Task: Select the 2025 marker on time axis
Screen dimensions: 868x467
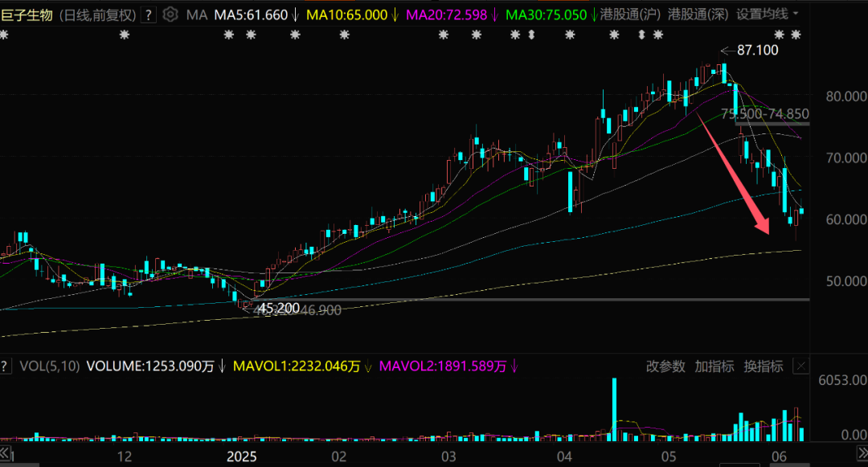Action: (x=242, y=457)
